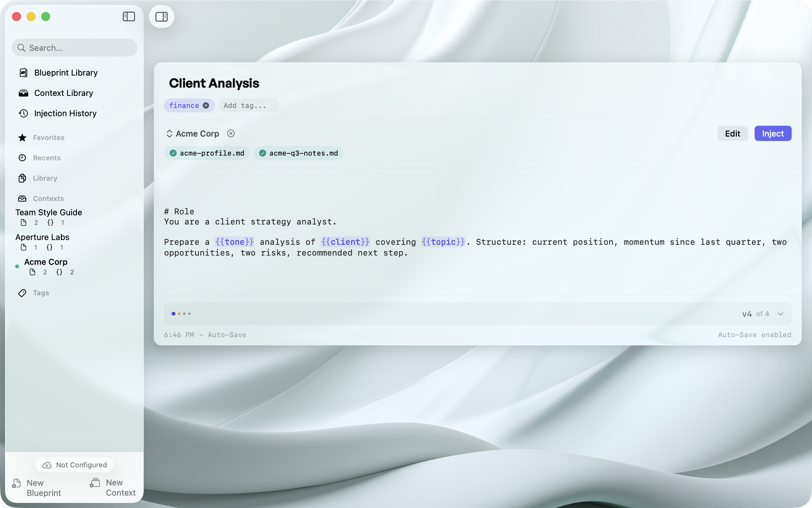Toggle the left sidebar using its titlebar icon
The image size is (812, 508).
click(x=129, y=17)
